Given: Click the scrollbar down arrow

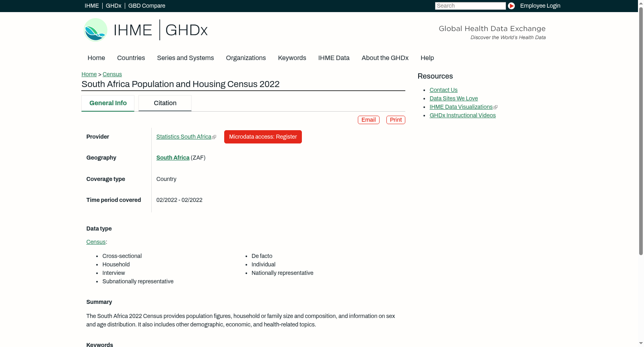Looking at the screenshot, I should point(641,343).
